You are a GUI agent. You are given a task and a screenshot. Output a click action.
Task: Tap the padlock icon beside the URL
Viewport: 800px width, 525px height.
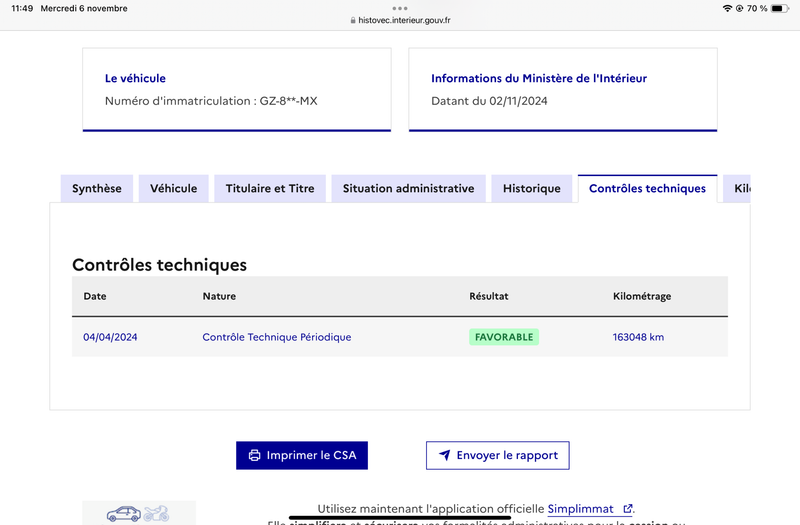(x=353, y=20)
